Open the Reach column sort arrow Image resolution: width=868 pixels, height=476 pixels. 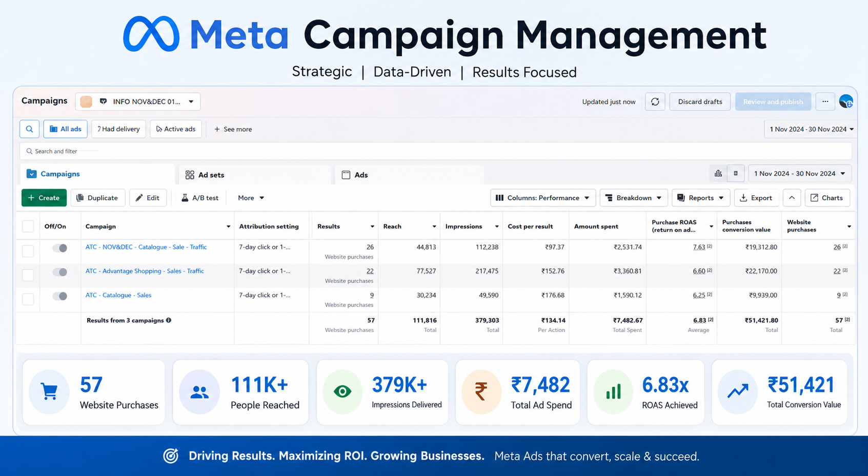tap(434, 226)
